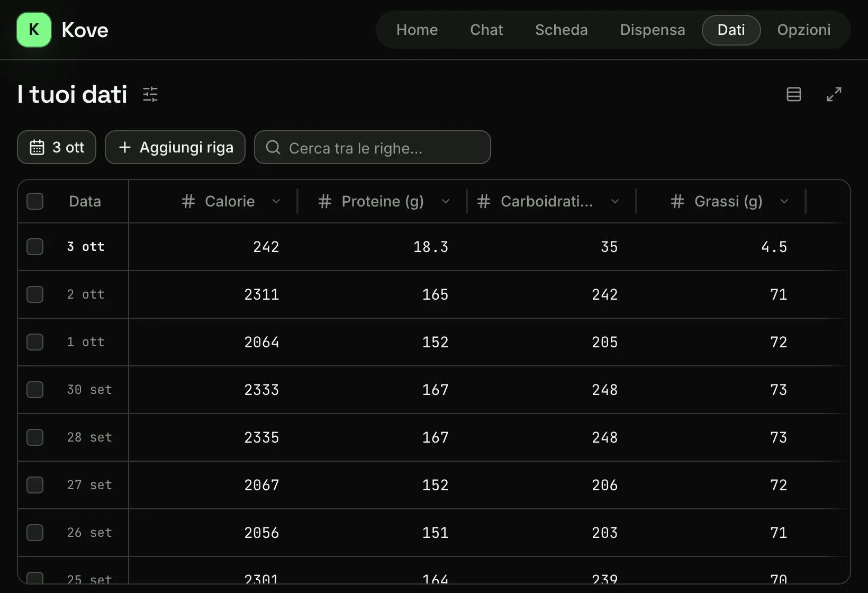868x593 pixels.
Task: Click the hash icon beside Proteine (g)
Action: click(x=325, y=201)
